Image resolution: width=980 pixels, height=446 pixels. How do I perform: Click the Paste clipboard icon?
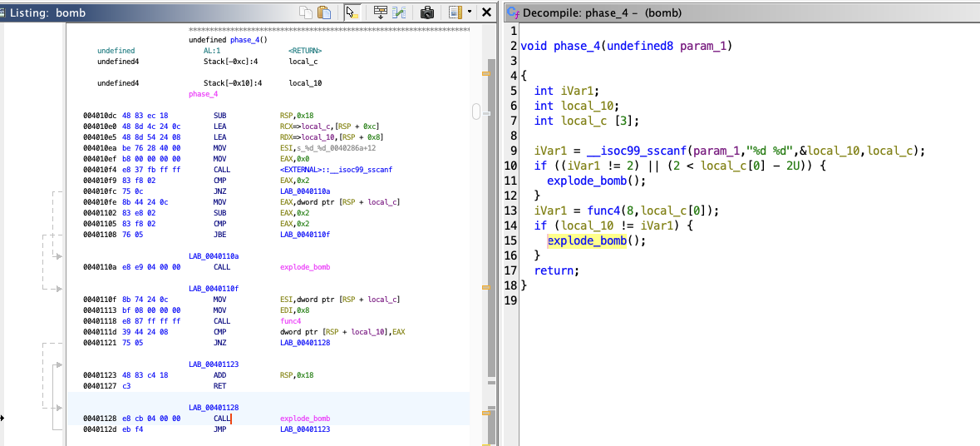(324, 12)
